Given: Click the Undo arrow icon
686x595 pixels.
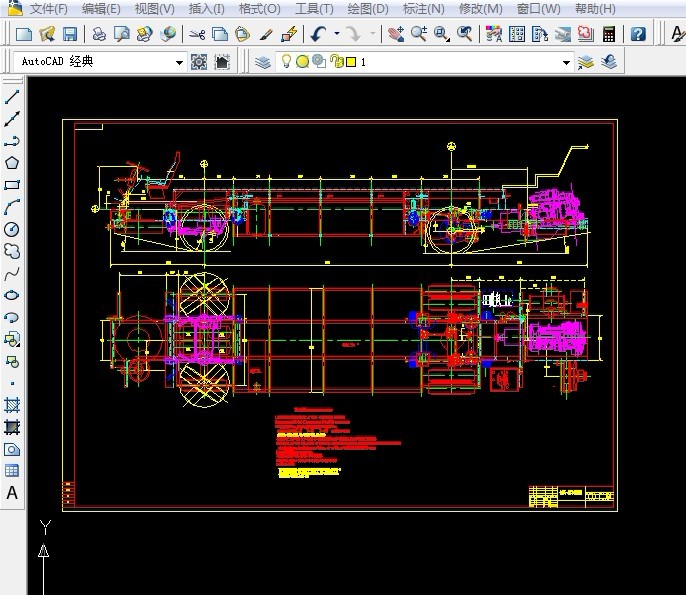Looking at the screenshot, I should coord(317,34).
